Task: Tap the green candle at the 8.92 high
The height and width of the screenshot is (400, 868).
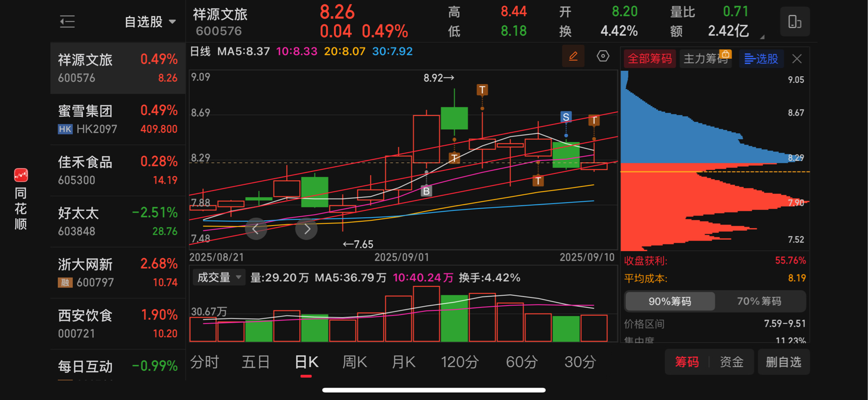Action: click(x=454, y=118)
